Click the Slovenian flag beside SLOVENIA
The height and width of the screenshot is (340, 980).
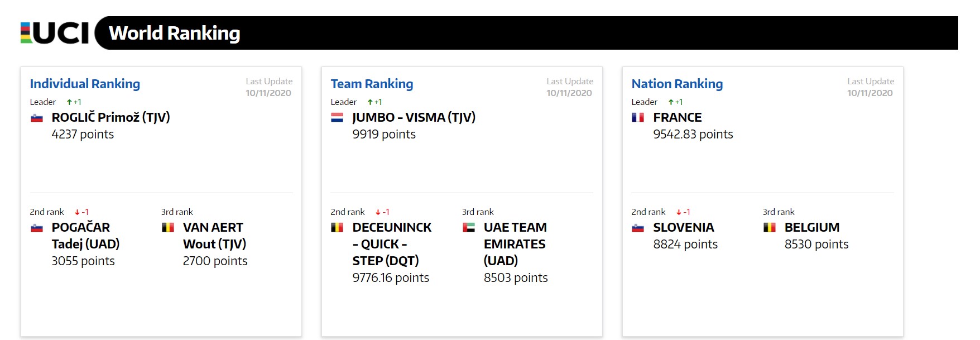638,228
